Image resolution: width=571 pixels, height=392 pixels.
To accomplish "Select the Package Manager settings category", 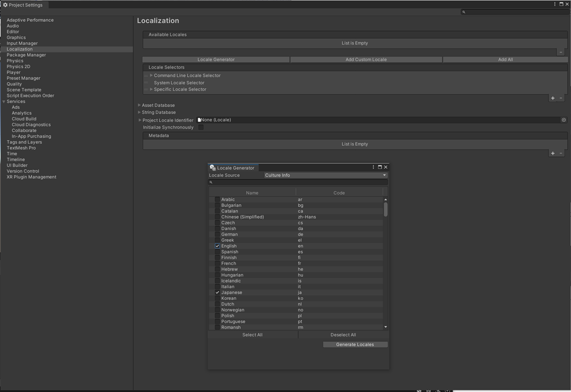I will [x=26, y=54].
